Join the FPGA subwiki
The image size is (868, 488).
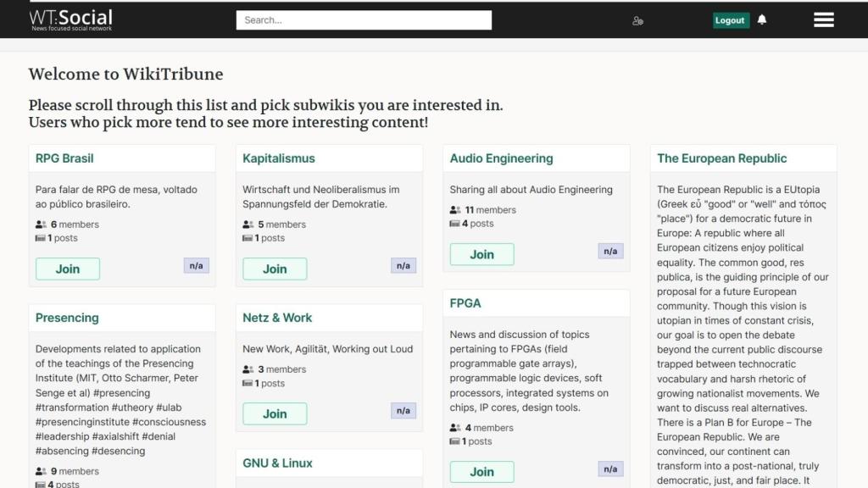pos(481,471)
